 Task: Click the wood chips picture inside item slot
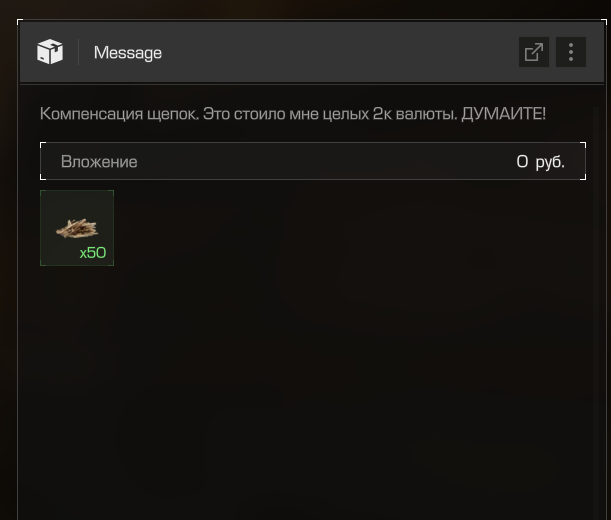tap(77, 228)
